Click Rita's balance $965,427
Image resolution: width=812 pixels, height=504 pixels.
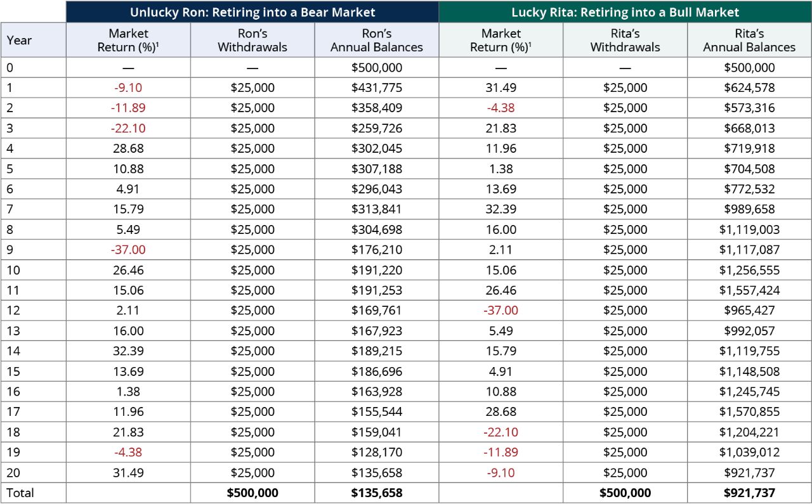tap(749, 311)
